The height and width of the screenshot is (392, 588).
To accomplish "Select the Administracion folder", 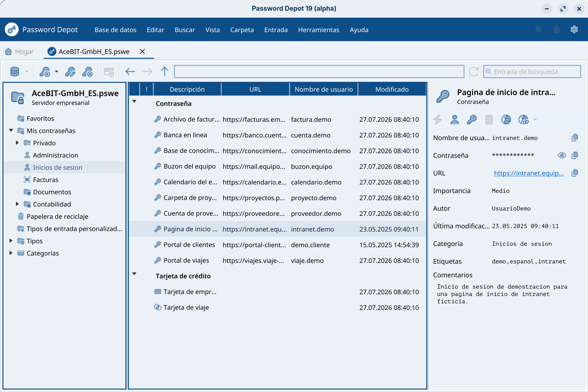I will pos(56,155).
